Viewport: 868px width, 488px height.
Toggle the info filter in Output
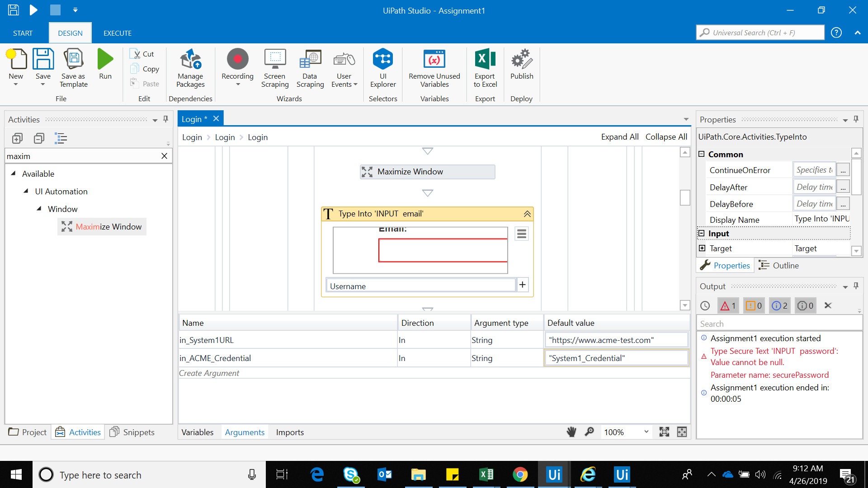[x=780, y=306]
